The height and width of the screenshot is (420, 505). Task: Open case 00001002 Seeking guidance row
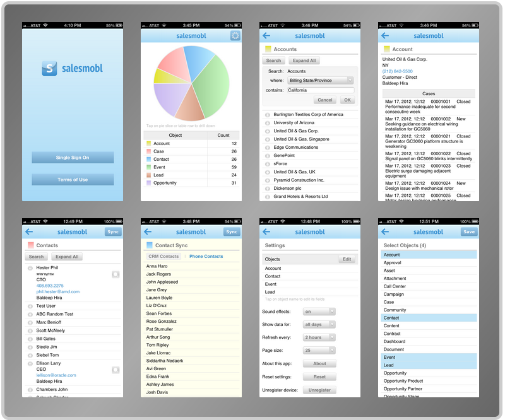pyautogui.click(x=429, y=124)
